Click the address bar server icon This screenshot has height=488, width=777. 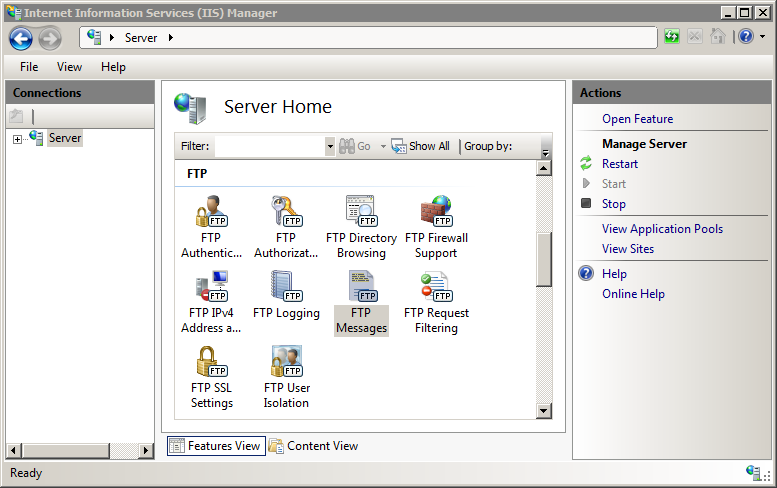point(94,37)
